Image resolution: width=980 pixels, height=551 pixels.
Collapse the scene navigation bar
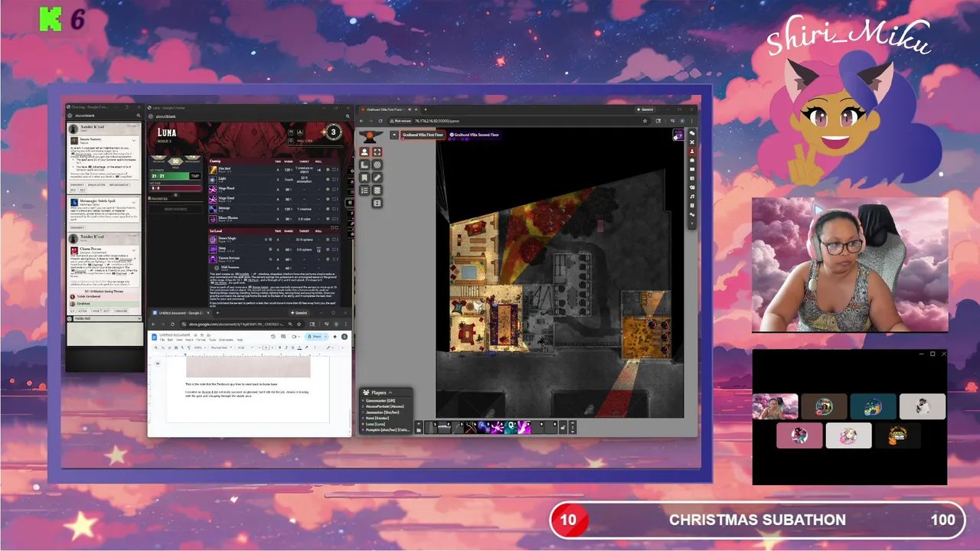(x=394, y=135)
